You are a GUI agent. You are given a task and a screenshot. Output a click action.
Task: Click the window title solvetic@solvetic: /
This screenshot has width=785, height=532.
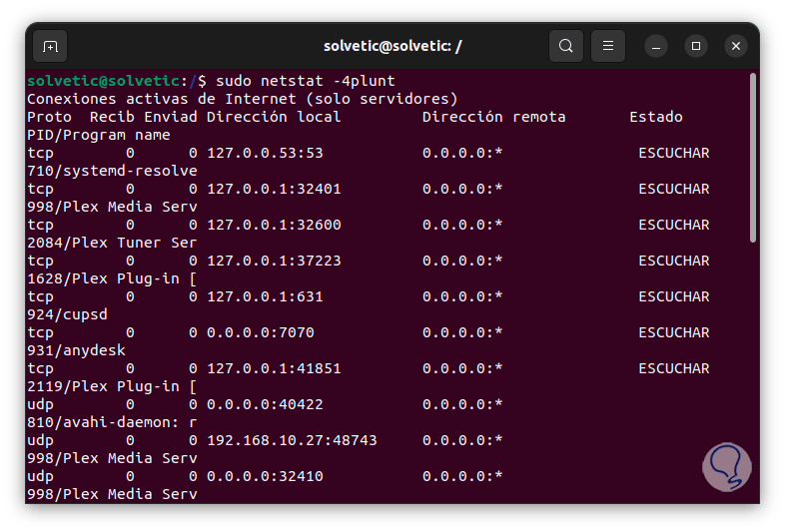click(392, 46)
